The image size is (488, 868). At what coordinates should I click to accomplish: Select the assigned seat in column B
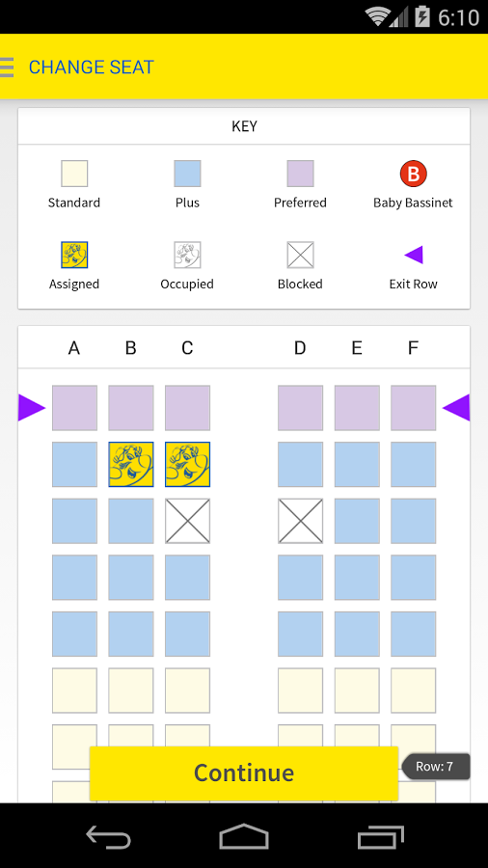point(131,465)
